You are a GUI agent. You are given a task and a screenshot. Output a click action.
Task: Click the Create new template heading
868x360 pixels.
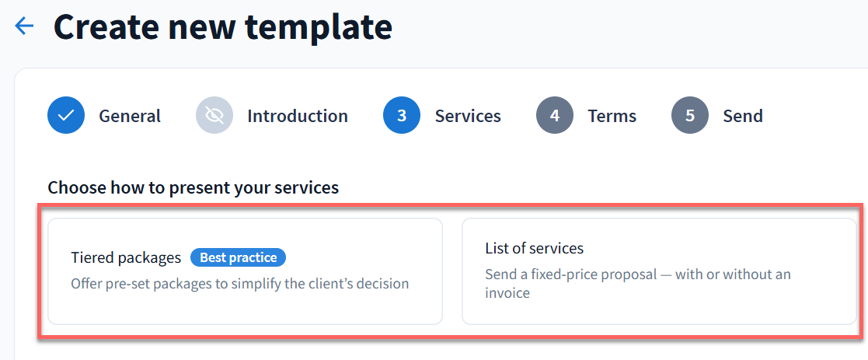(x=222, y=26)
